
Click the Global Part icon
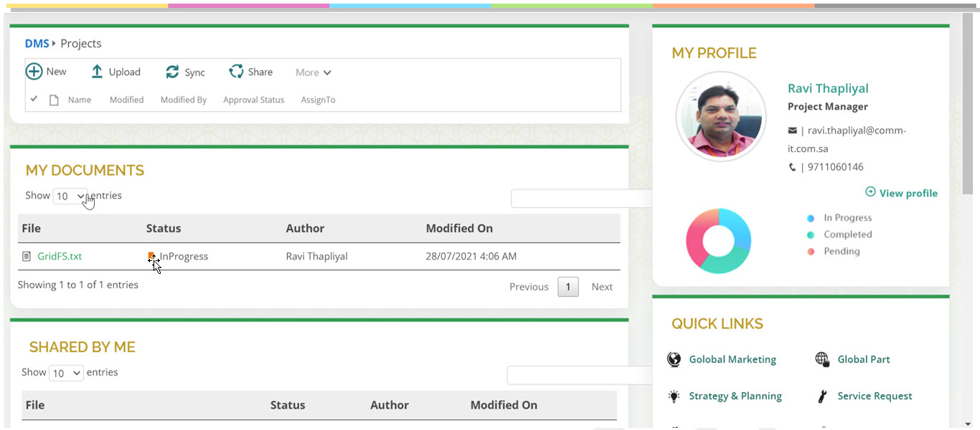[822, 360]
